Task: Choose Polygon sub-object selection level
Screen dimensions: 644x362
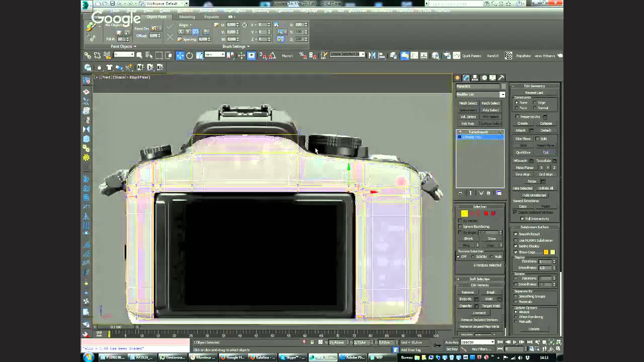Action: (x=486, y=213)
